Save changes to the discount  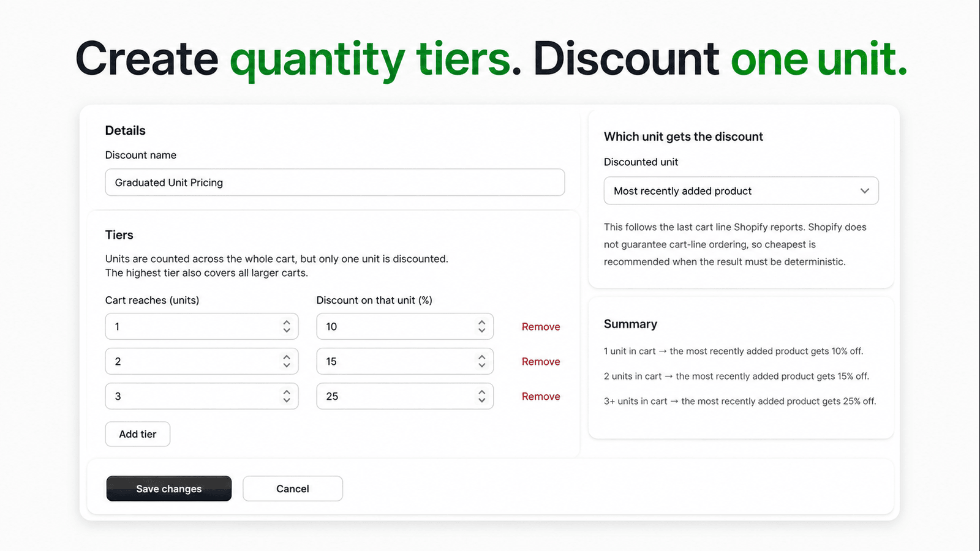point(169,489)
